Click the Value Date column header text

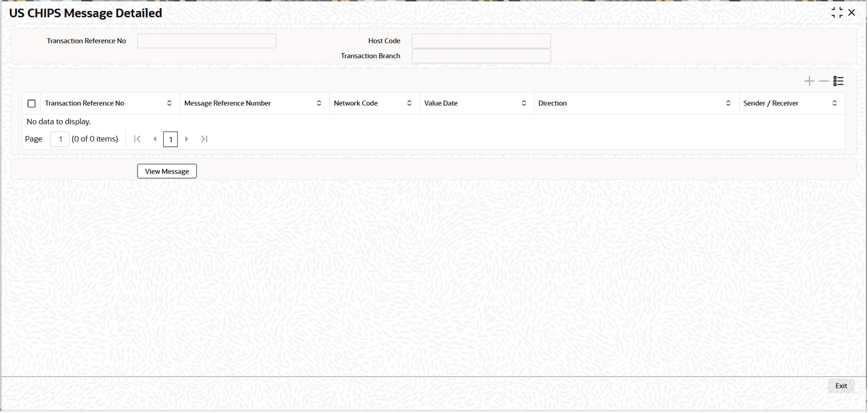pyautogui.click(x=441, y=104)
